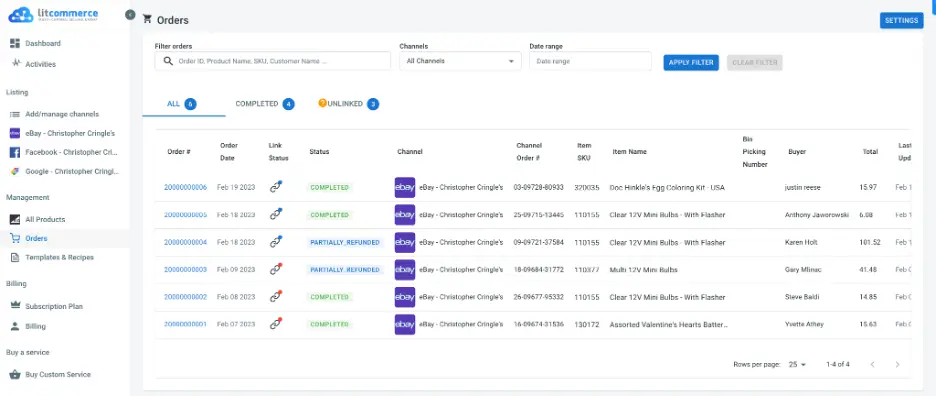Image resolution: width=936 pixels, height=396 pixels.
Task: Click the Add/manage channels list icon
Action: [15, 114]
